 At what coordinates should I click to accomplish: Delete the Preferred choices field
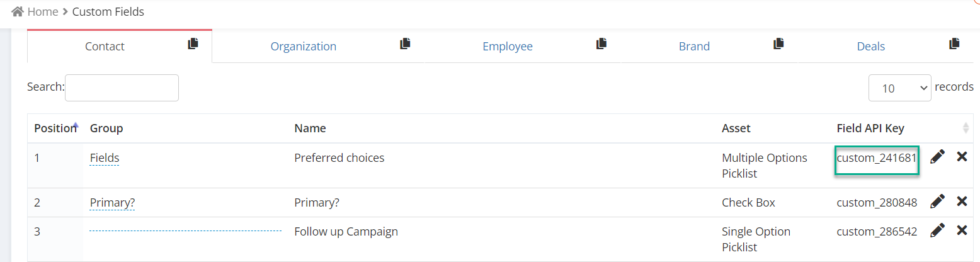coord(962,157)
